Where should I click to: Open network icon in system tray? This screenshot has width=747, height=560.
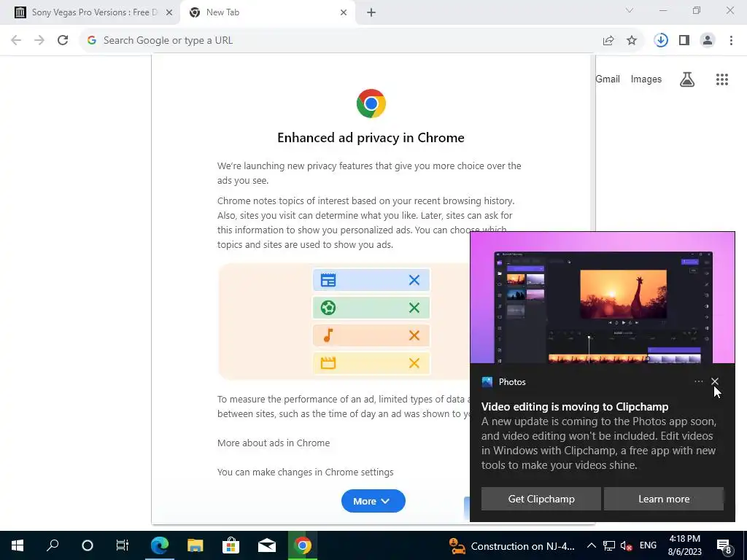click(609, 545)
